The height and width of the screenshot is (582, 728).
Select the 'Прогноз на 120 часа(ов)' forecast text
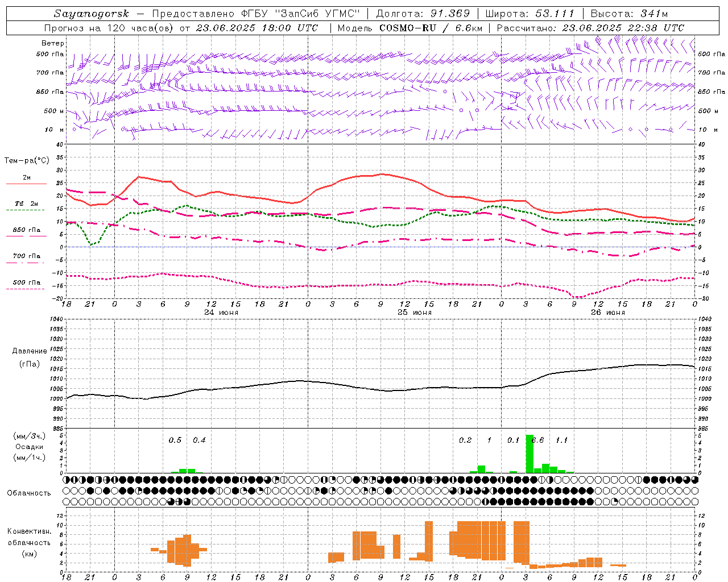[x=110, y=28]
